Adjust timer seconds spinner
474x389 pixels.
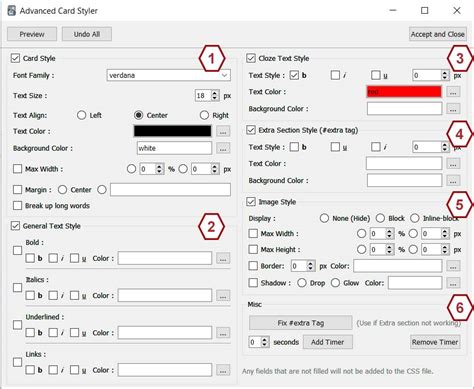(264, 342)
